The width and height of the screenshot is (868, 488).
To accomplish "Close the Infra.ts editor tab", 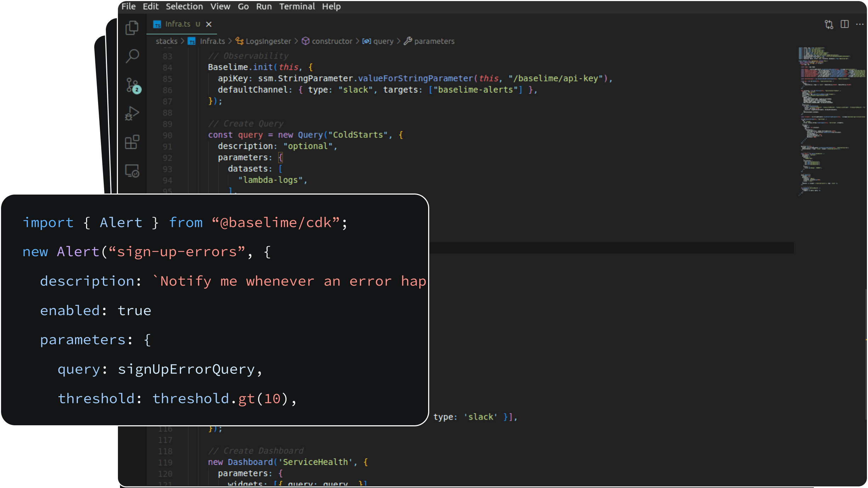I will pos(209,24).
